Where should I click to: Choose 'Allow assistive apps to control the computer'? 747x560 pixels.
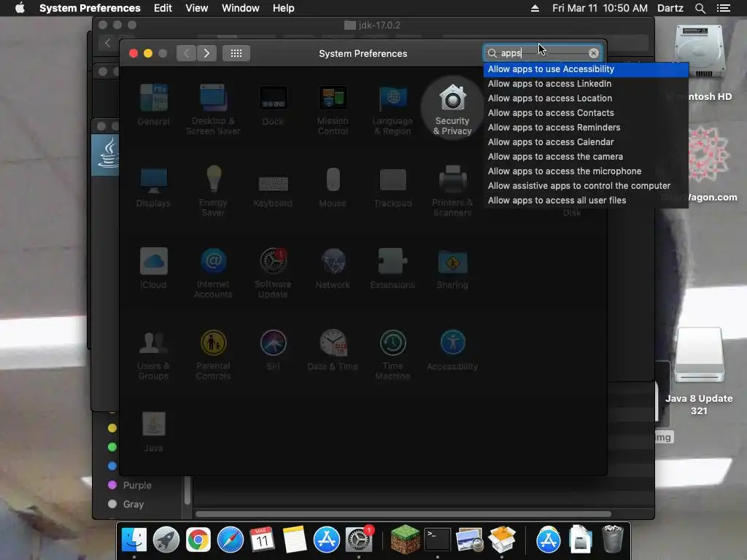586,186
